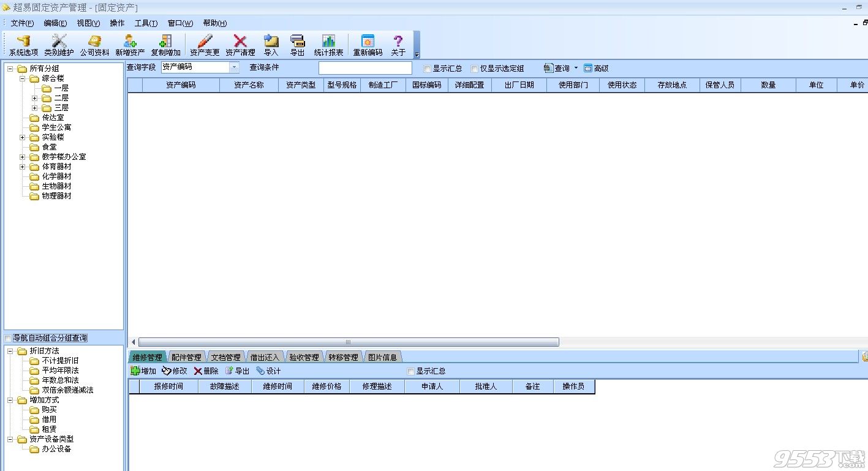Click the 报修时间 column header
Image resolution: width=868 pixels, height=471 pixels.
[169, 386]
